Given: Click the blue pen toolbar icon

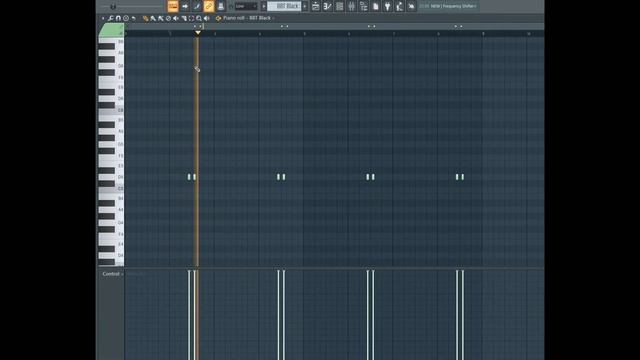Looking at the screenshot, I should point(197,6).
